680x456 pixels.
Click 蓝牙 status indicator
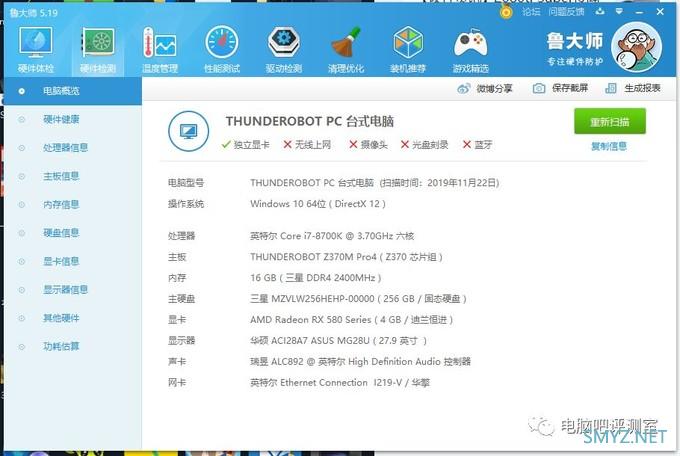pyautogui.click(x=477, y=144)
